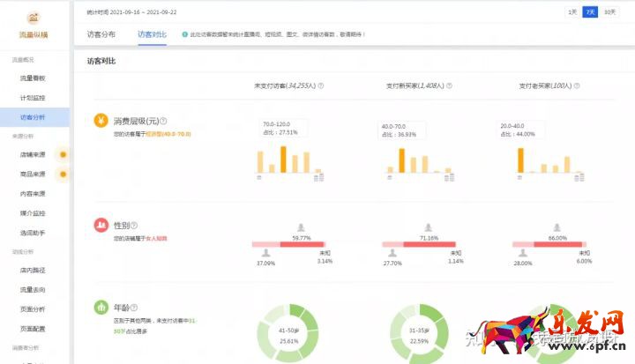The height and width of the screenshot is (364, 635).
Task: Click the orange 消费层级 yuan icon
Action: [x=101, y=122]
